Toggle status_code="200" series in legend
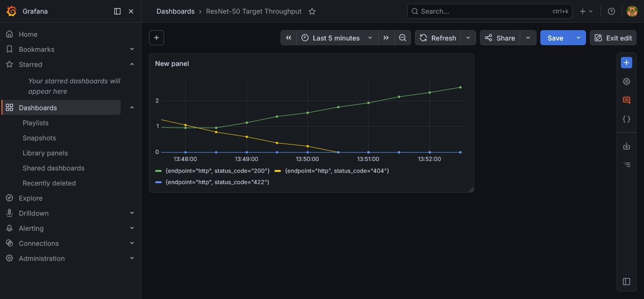Viewport: 644px width, 299px height. (217, 171)
